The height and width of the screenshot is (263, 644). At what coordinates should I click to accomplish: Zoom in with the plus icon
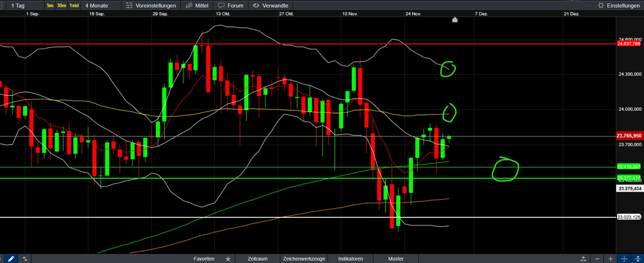tap(611, 259)
